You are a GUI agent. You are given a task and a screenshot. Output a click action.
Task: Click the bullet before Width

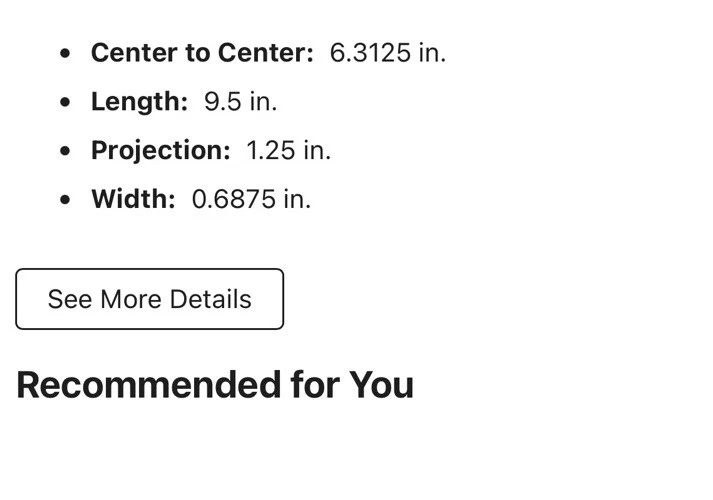point(66,199)
